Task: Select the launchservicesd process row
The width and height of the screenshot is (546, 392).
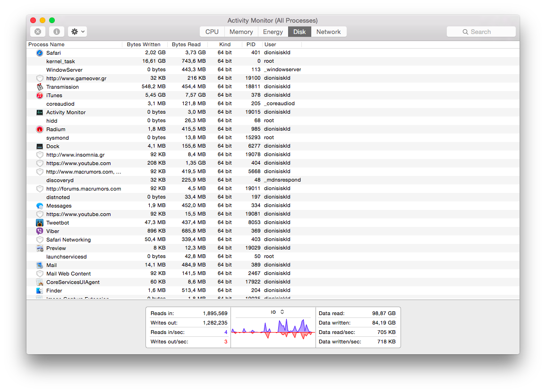Action: [273, 257]
